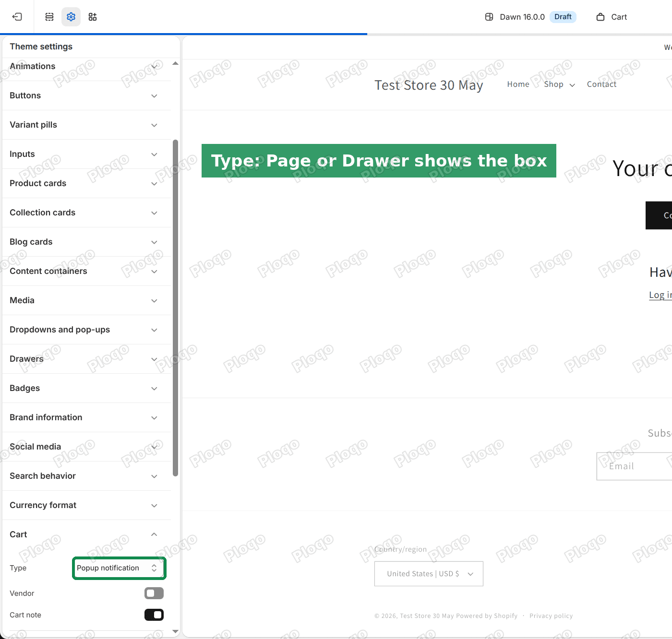Expand the Product cards section

coord(86,183)
